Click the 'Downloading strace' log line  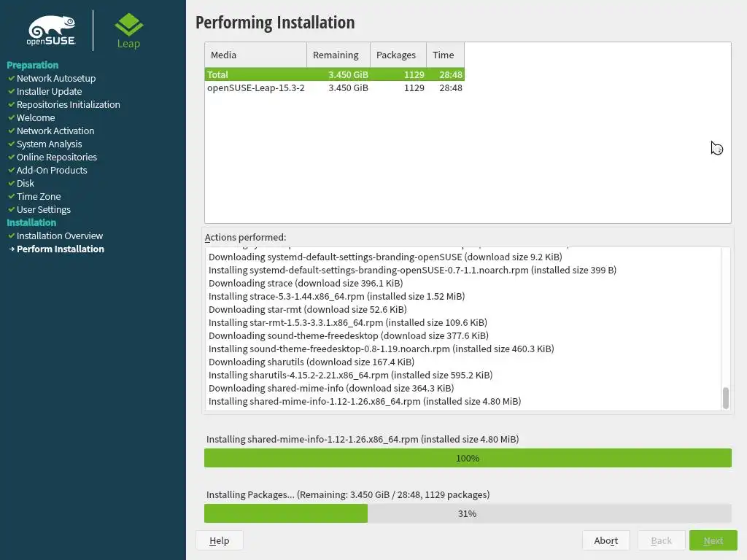[306, 283]
